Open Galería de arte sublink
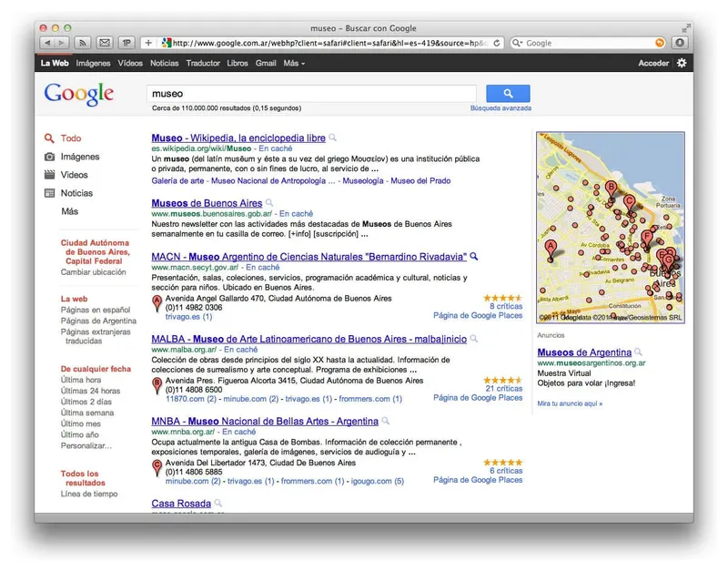This screenshot has width=728, height=571. 177,180
